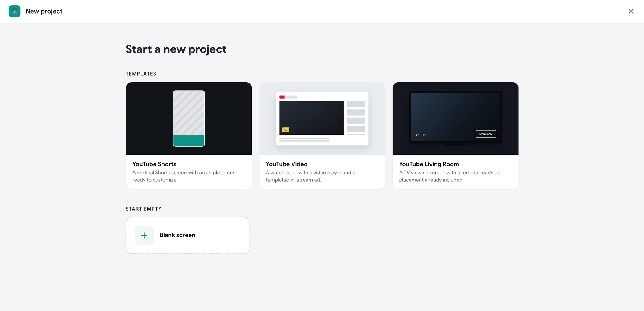This screenshot has width=644, height=311.
Task: Click the TEMPLATES section label
Action: pos(141,74)
